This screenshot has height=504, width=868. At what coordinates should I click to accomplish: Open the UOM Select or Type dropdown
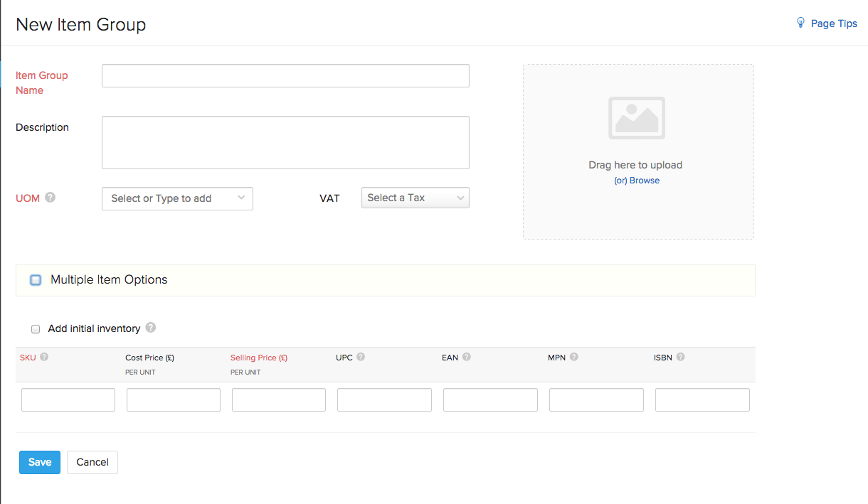click(177, 198)
